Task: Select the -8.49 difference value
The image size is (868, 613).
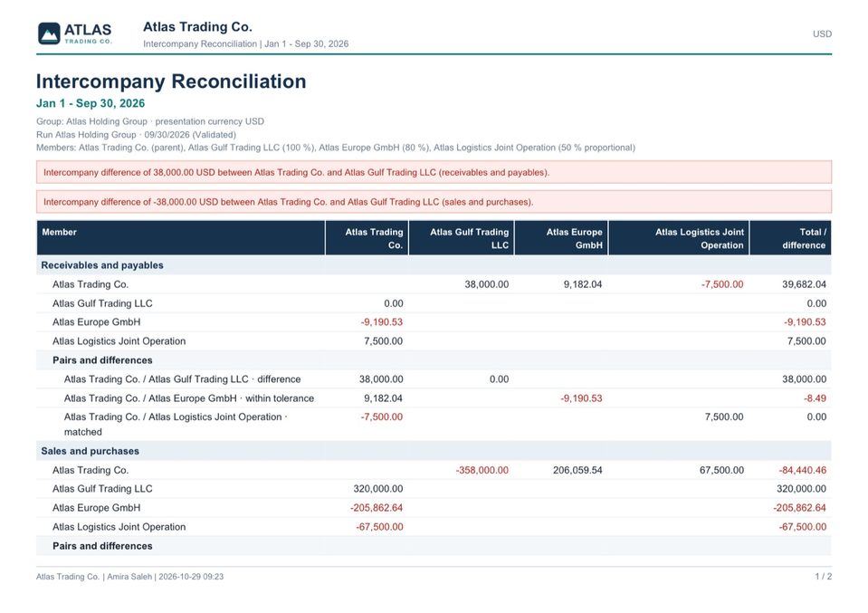Action: [x=815, y=398]
